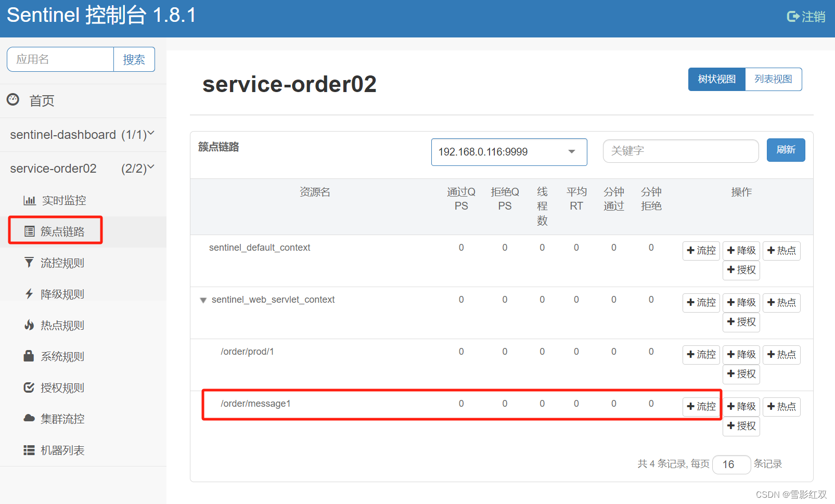Select resource name /order/message1

click(255, 404)
